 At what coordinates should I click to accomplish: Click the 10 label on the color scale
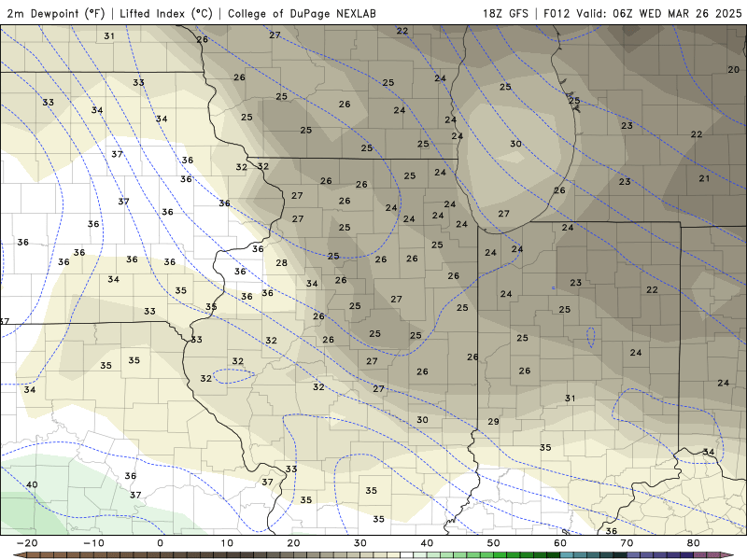pos(227,543)
